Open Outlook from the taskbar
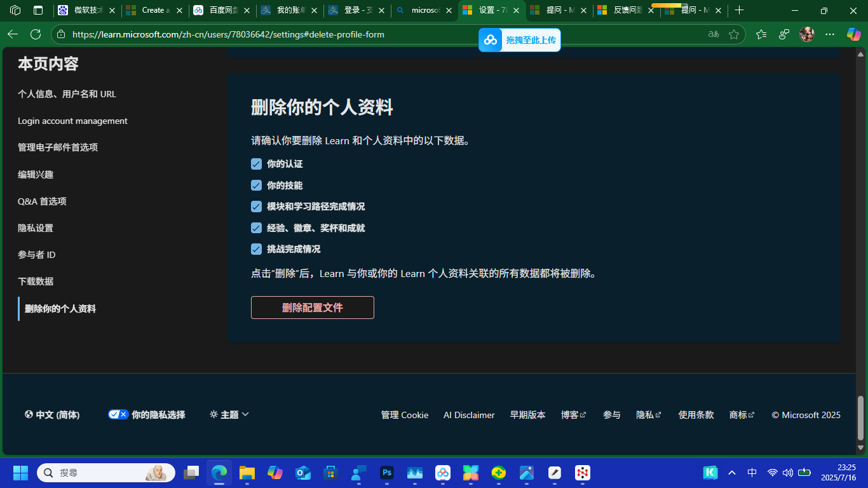 click(303, 473)
